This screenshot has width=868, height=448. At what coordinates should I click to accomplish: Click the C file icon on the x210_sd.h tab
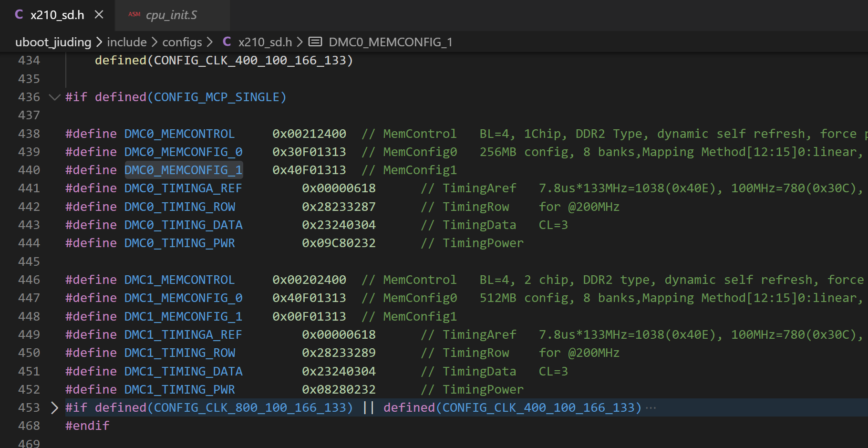pyautogui.click(x=19, y=15)
